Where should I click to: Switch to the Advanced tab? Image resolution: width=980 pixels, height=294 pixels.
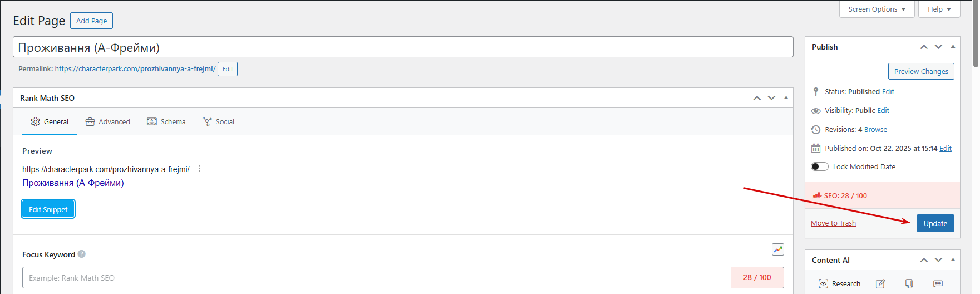coord(108,121)
